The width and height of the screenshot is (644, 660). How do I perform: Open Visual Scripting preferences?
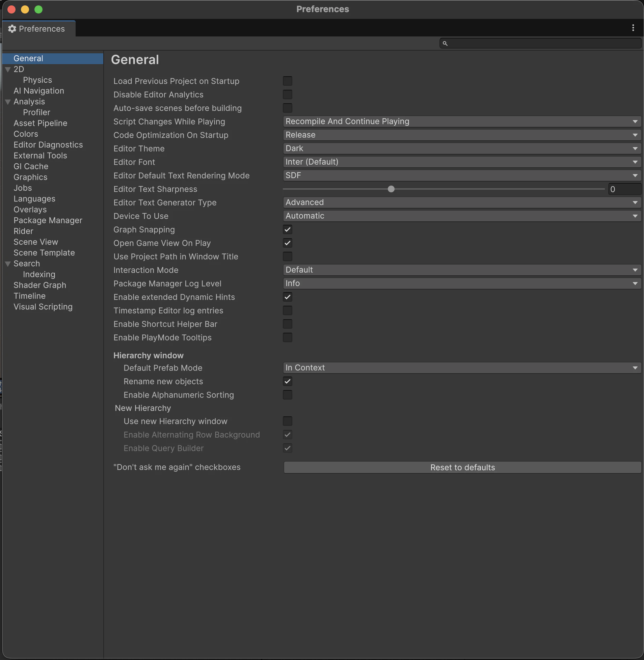[x=43, y=307]
